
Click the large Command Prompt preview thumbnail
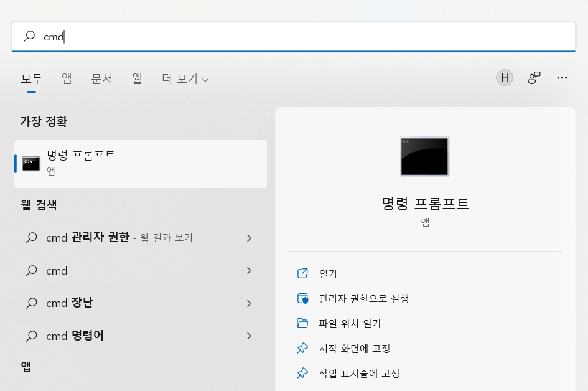pyautogui.click(x=424, y=156)
